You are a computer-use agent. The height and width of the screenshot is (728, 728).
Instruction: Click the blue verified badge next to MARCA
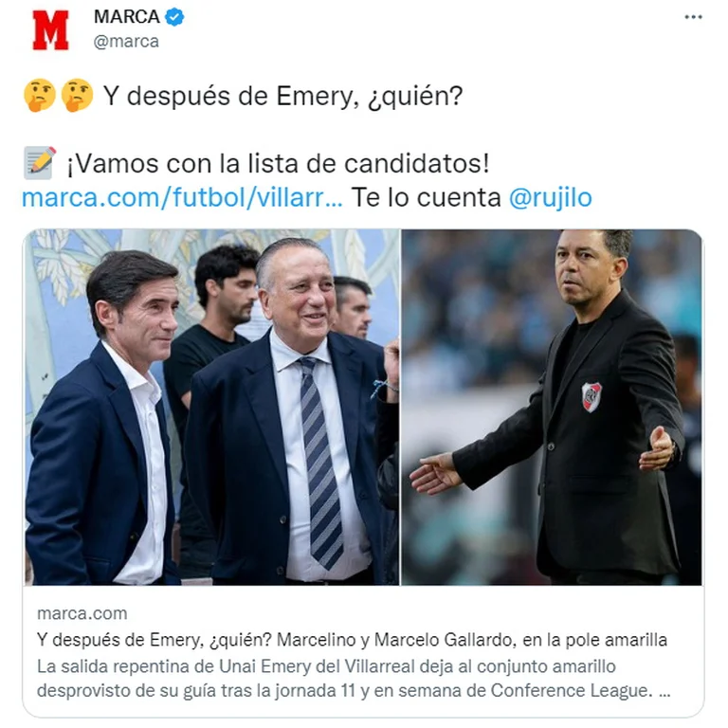[174, 17]
